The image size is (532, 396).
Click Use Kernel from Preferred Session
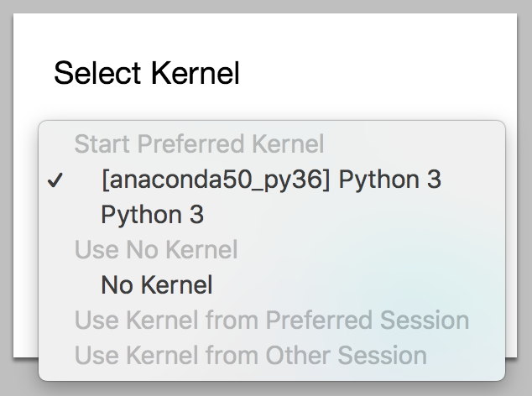(271, 320)
